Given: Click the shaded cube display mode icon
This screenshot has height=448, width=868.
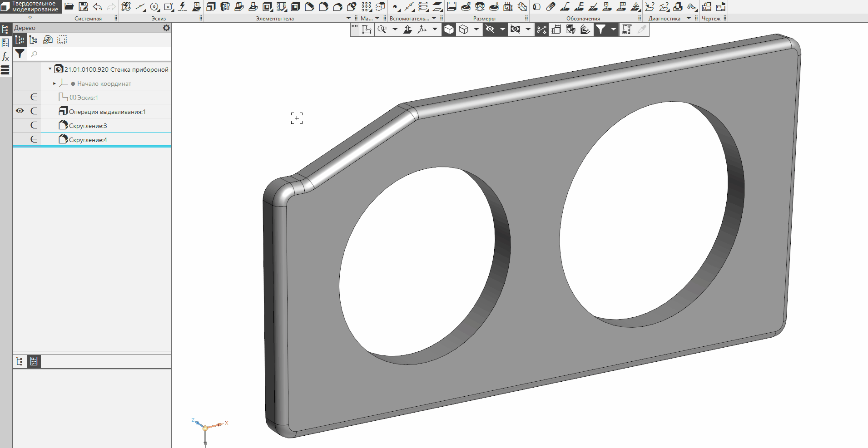Looking at the screenshot, I should pos(449,30).
